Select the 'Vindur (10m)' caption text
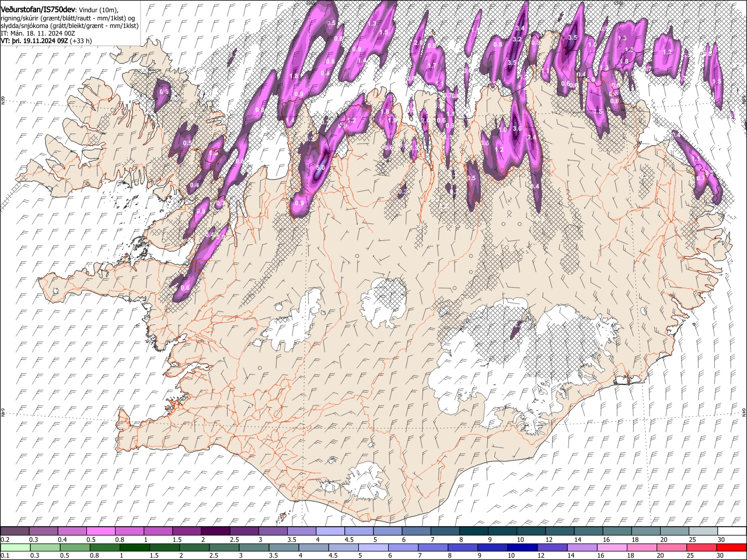This screenshot has width=747, height=560. [x=98, y=10]
